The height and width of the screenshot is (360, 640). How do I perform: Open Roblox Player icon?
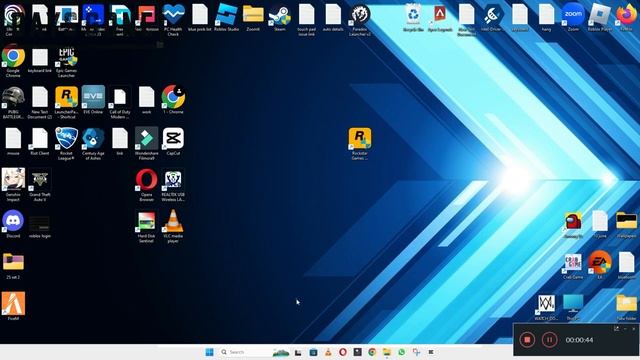tap(600, 15)
